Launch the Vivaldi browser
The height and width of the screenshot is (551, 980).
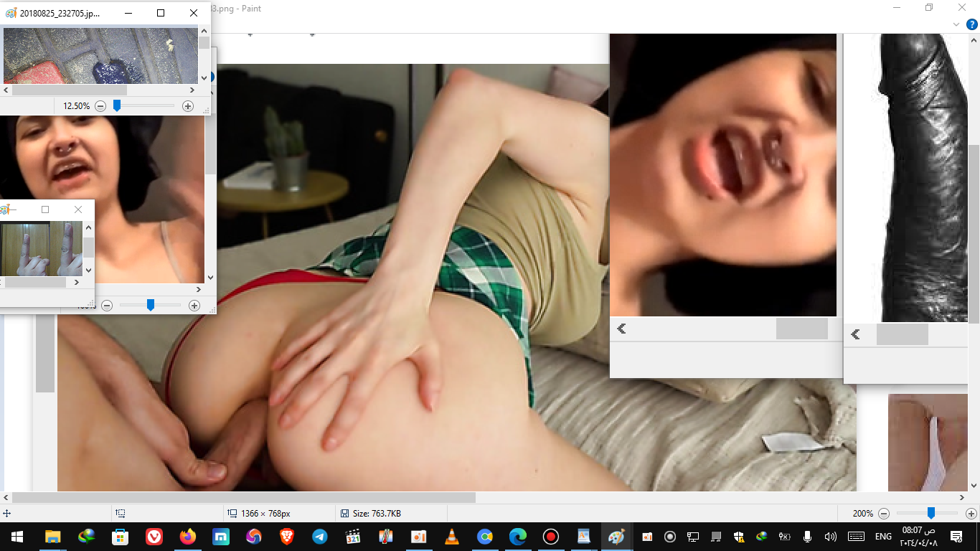(x=154, y=536)
